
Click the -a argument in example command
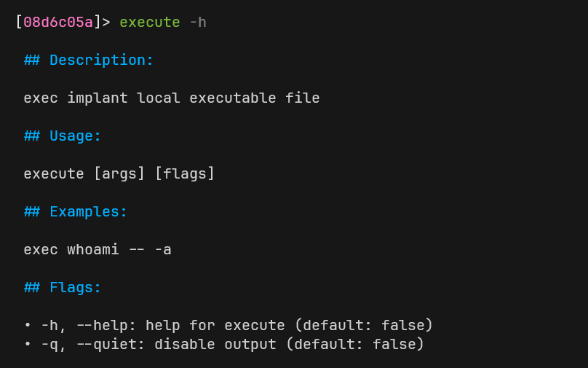pyautogui.click(x=163, y=250)
